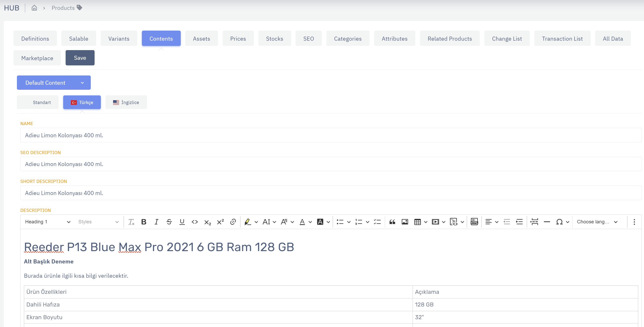Insert a to-do checklist
Image resolution: width=644 pixels, height=327 pixels.
pos(377,222)
